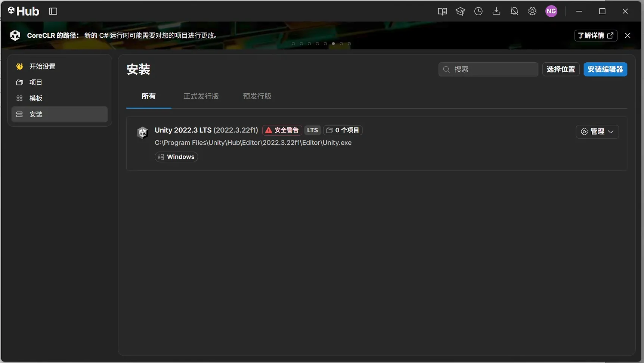
Task: Select the first banner carousel dot
Action: tap(293, 44)
